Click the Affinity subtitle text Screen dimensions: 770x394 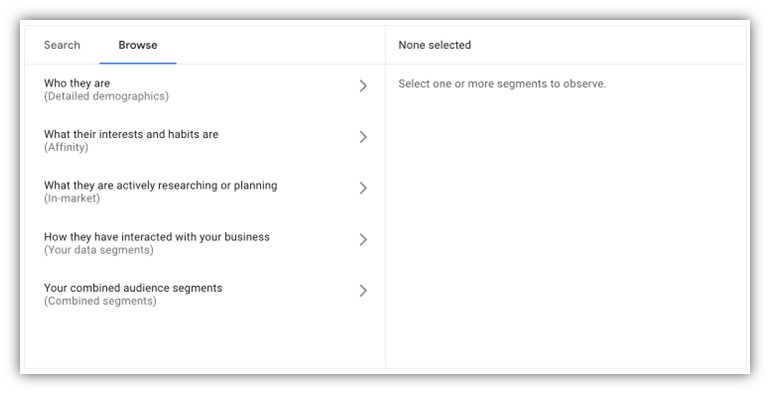coord(66,147)
